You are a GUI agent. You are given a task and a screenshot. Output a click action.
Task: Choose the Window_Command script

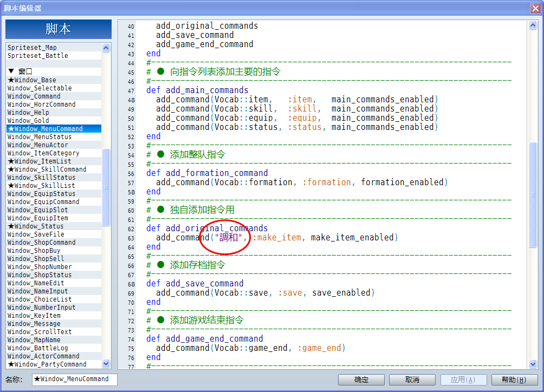(54, 96)
